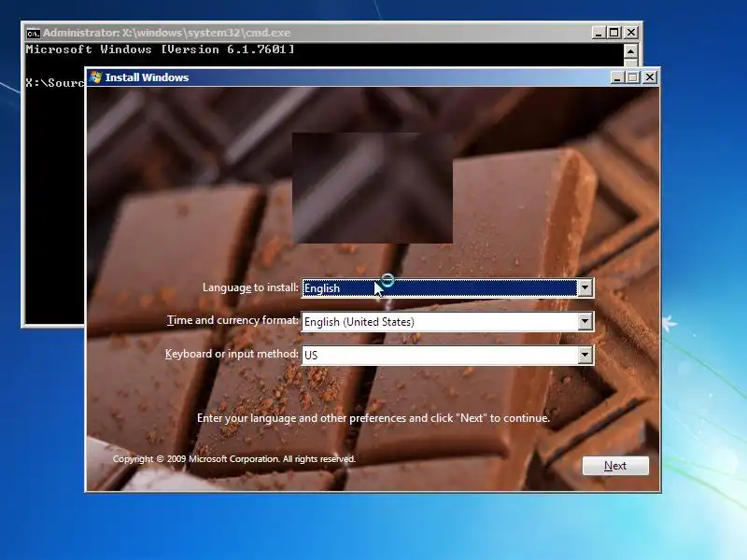Minimize the Install Windows dialog

(617, 77)
